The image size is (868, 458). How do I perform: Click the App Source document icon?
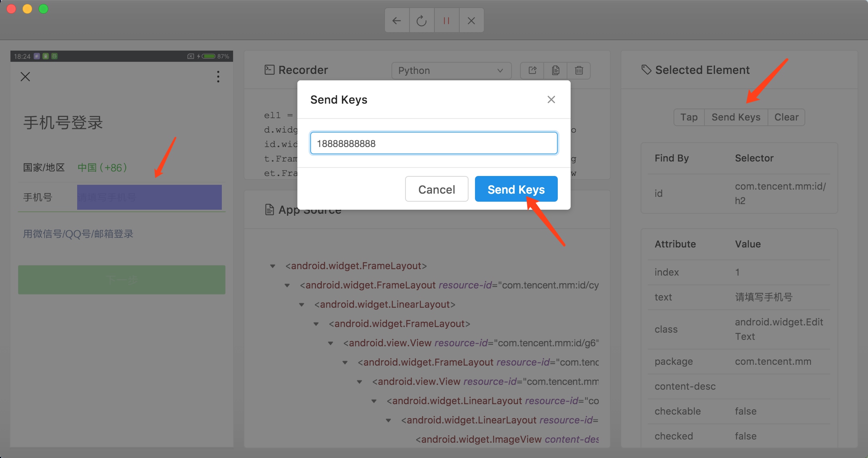(x=269, y=209)
